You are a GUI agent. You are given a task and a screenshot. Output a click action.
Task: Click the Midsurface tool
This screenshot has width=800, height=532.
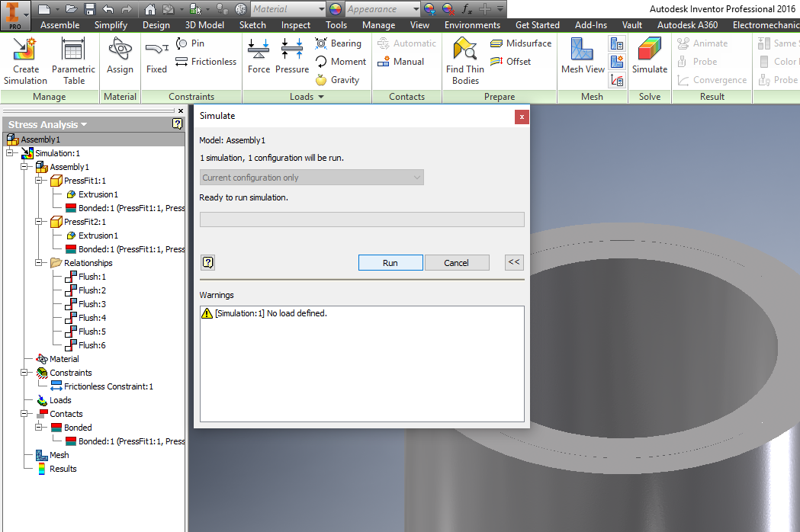pos(521,43)
